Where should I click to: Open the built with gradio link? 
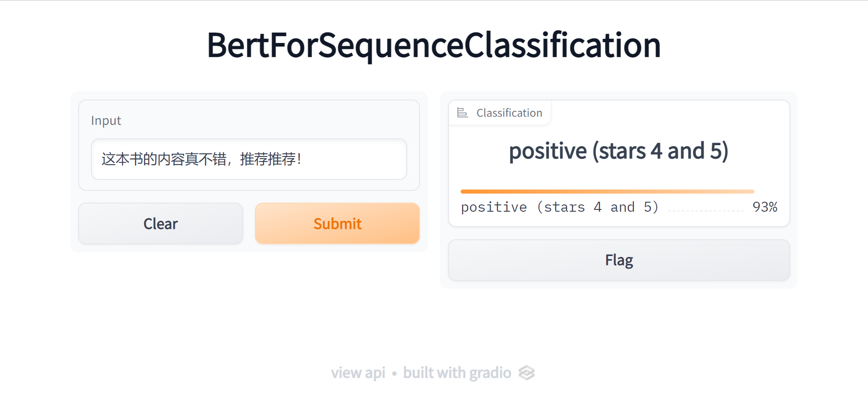pos(457,373)
